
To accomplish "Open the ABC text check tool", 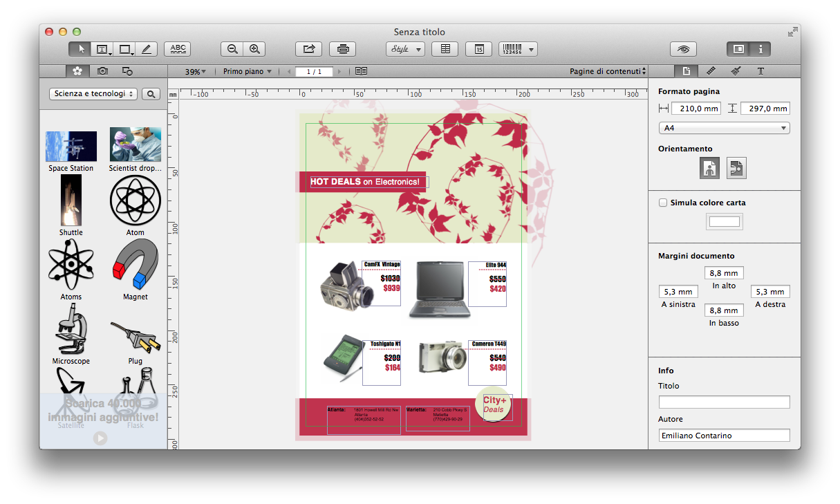I will pos(178,49).
